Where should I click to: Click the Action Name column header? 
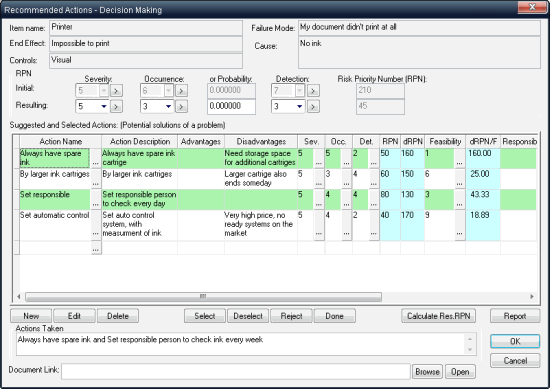coord(61,141)
